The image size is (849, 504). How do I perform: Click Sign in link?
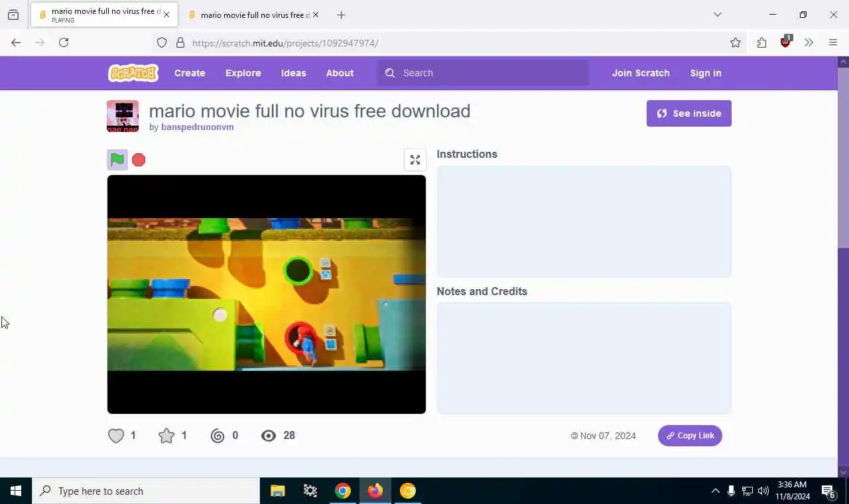point(706,73)
